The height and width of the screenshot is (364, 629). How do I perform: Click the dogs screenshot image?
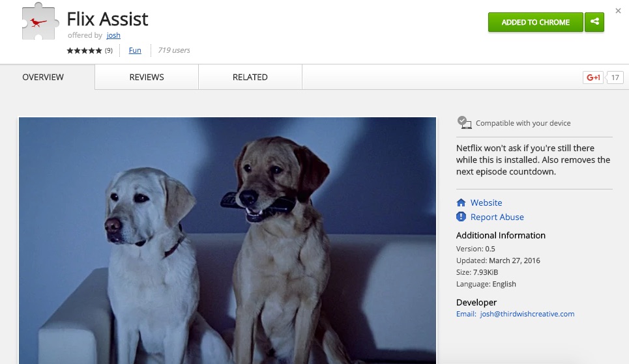227,240
